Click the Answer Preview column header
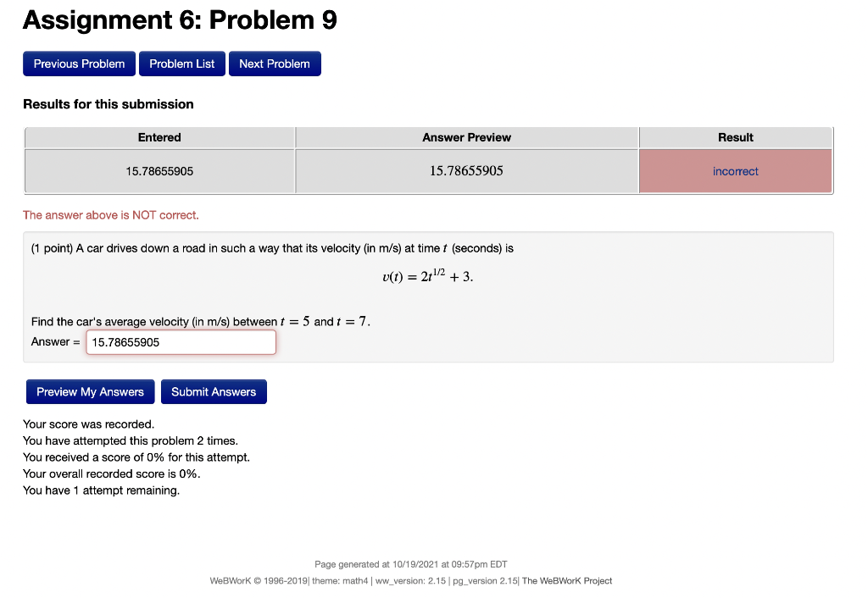The height and width of the screenshot is (598, 868). 466,137
